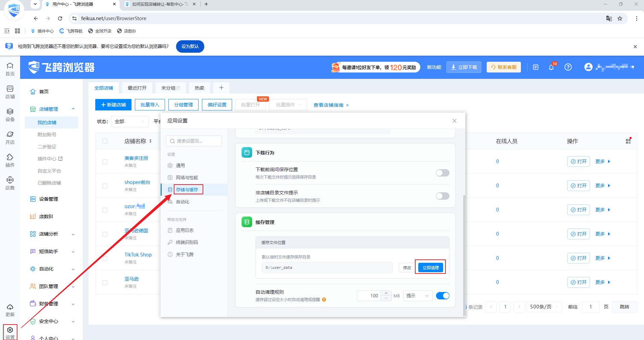This screenshot has height=340, width=644.
Task: Open the 插件 icon in the left rail
Action: pos(10,160)
